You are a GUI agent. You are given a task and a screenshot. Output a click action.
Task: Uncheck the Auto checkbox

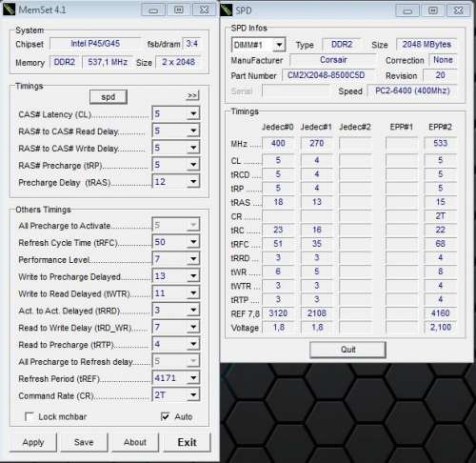166,416
